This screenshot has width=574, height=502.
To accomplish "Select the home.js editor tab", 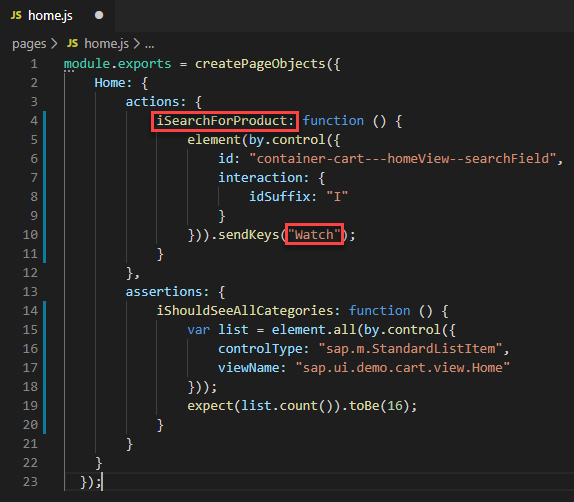I will [x=57, y=15].
